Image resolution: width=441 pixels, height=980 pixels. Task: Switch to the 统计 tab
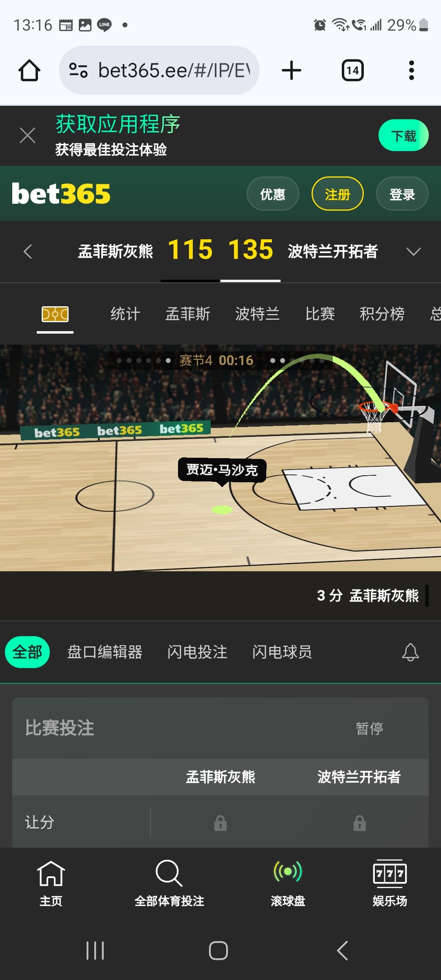[125, 314]
